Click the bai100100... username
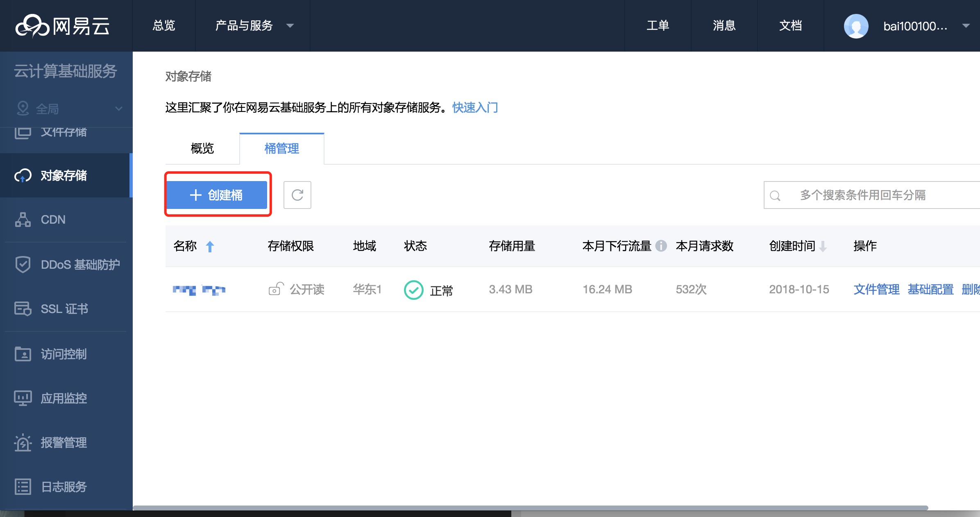980x517 pixels. click(915, 26)
